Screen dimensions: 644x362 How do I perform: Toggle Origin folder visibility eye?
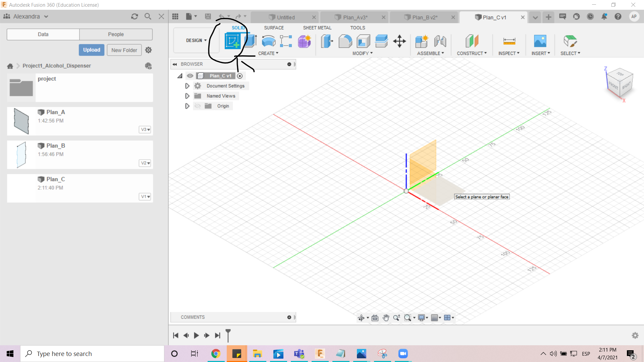tap(198, 106)
